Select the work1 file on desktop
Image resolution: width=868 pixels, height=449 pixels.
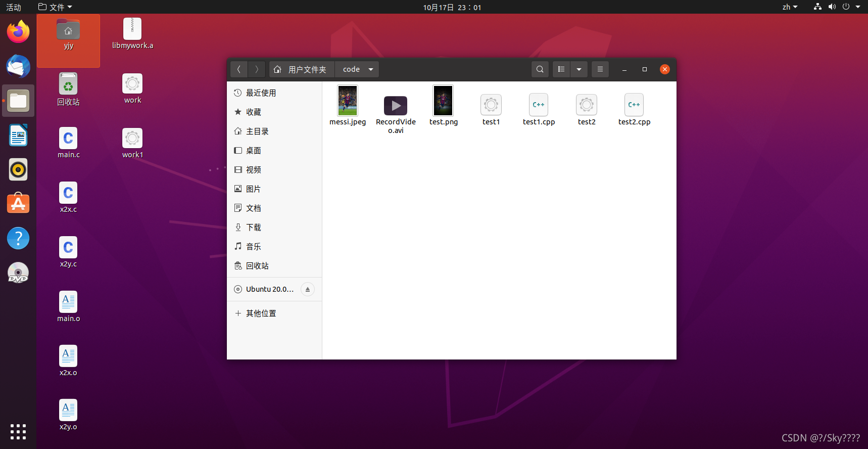point(132,143)
